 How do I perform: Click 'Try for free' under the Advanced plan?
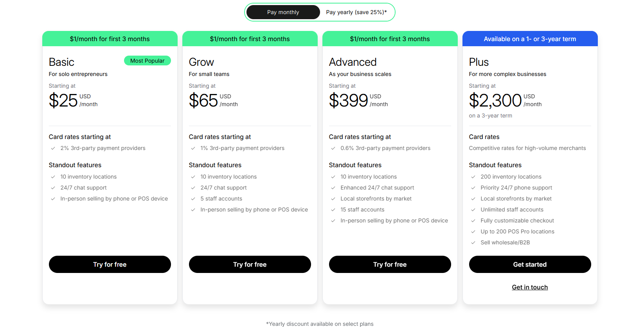390,264
